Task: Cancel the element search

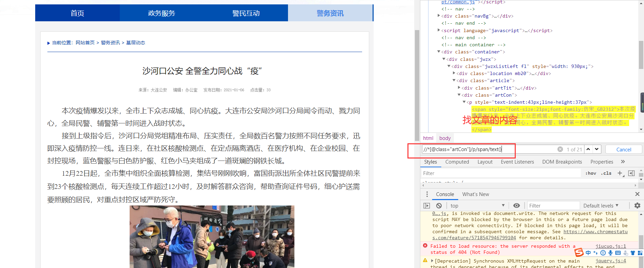Action: tap(624, 149)
